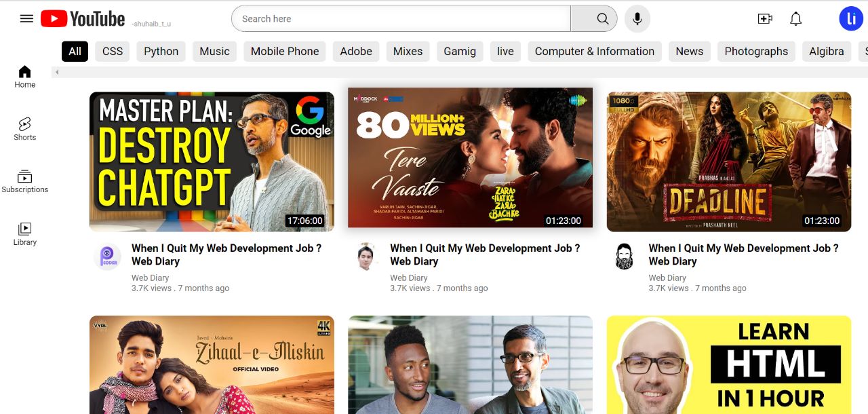Image resolution: width=868 pixels, height=414 pixels.
Task: Open the hamburger menu icon
Action: [26, 19]
